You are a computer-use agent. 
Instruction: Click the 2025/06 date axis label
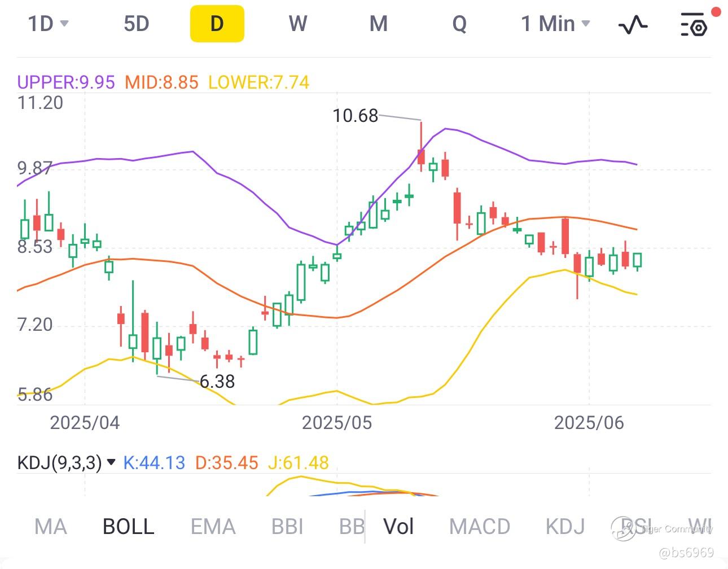click(589, 423)
